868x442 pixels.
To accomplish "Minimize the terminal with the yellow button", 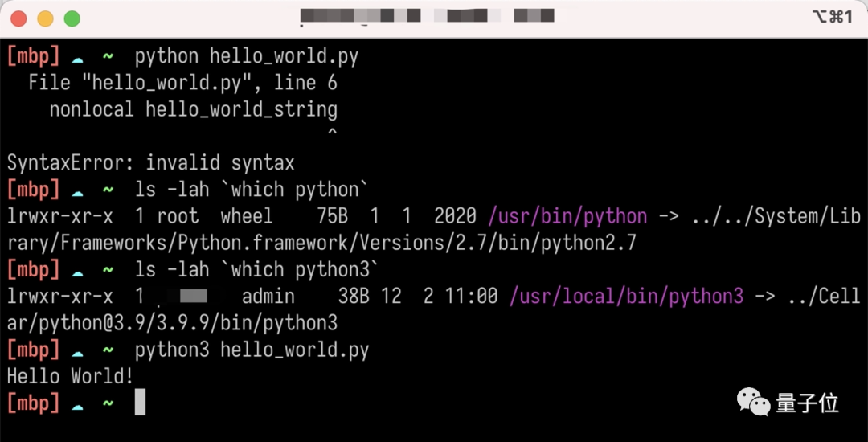I will tap(45, 18).
